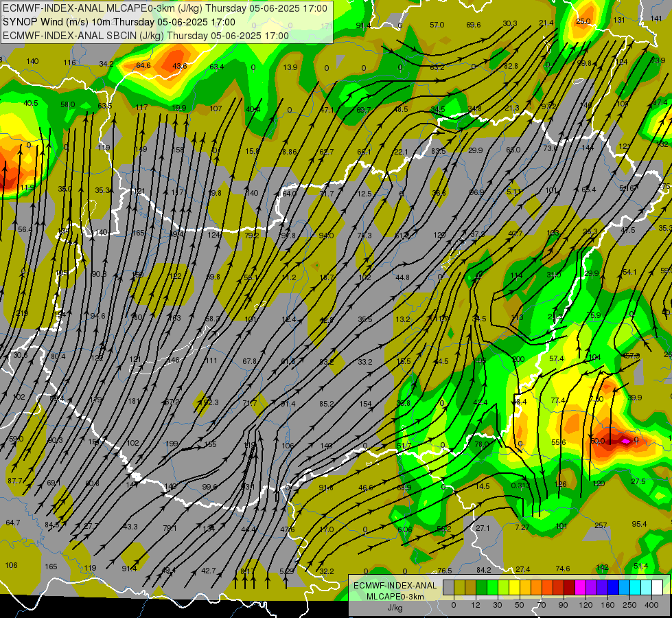Click the SBCIN title line in the header

pos(146,36)
